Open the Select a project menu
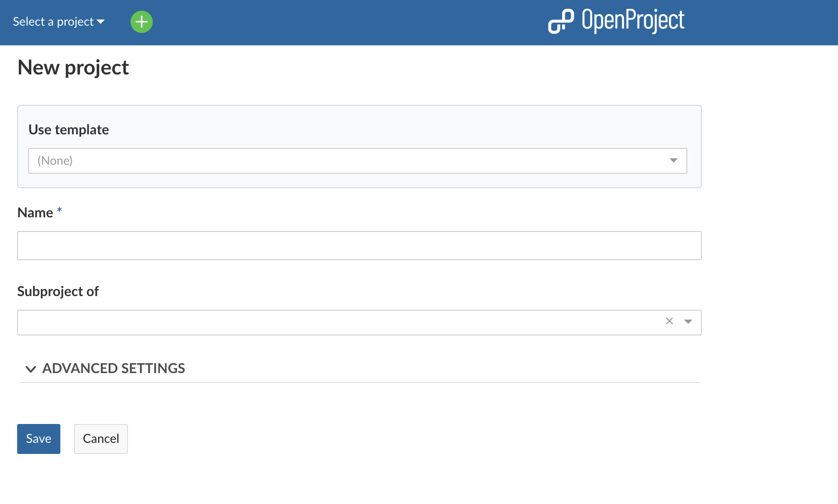The image size is (838, 504). point(53,22)
